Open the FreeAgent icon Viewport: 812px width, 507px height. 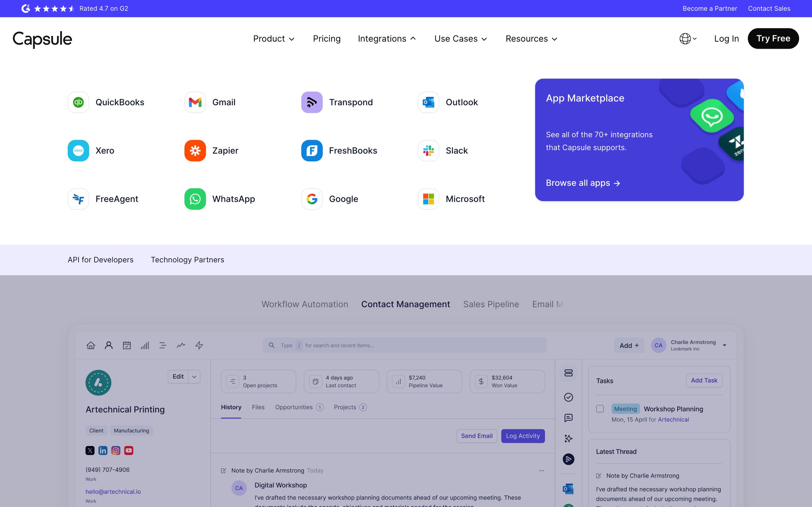pos(78,199)
